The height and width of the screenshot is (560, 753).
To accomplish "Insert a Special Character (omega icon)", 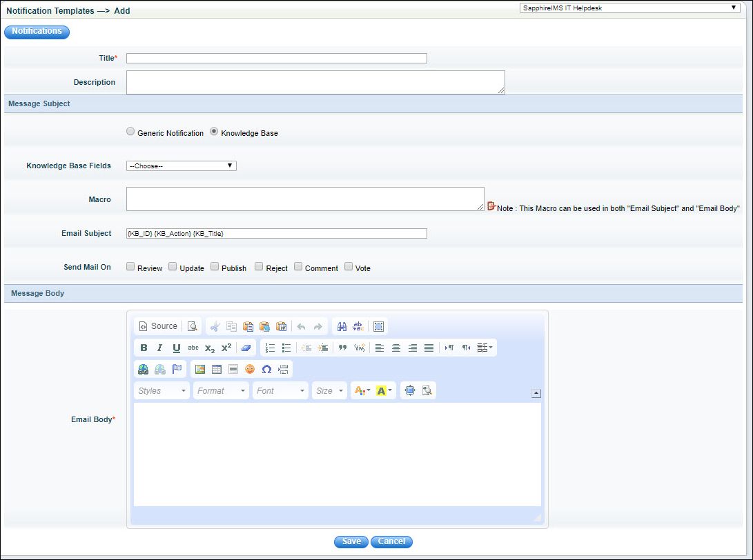I will 266,369.
